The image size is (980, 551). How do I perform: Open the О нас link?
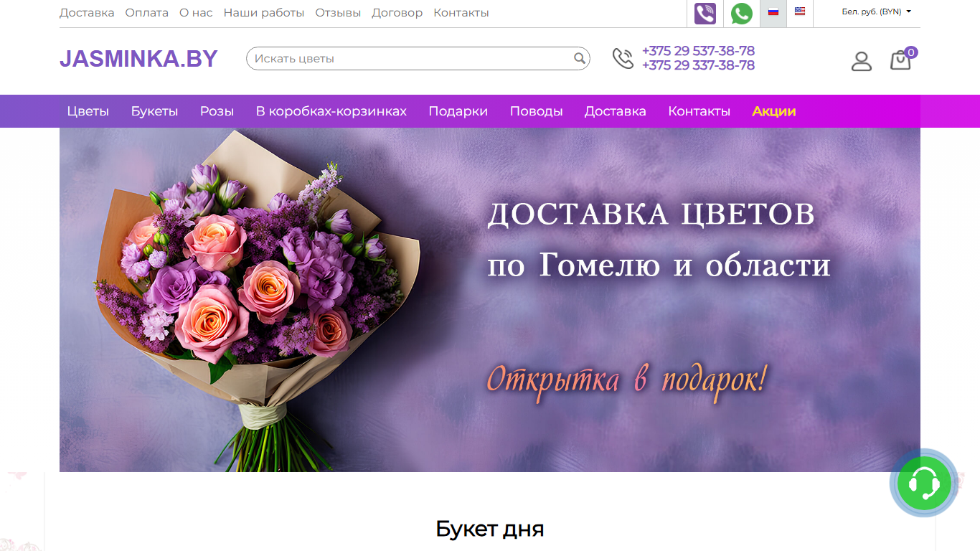click(x=196, y=13)
